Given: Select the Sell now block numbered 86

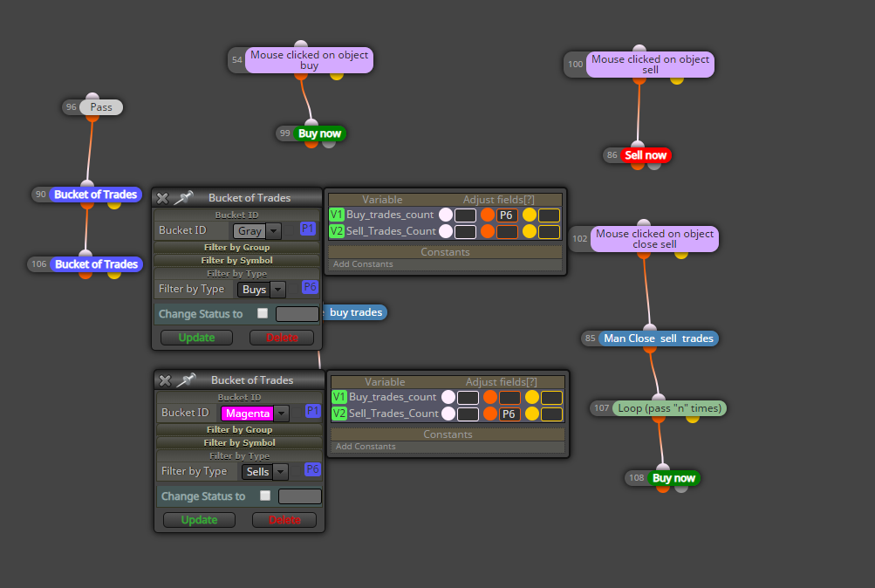Looking at the screenshot, I should coord(645,155).
